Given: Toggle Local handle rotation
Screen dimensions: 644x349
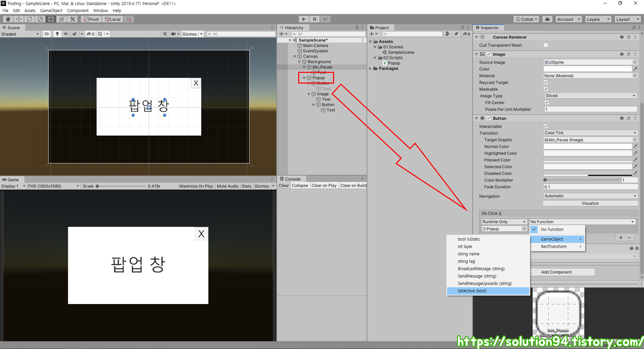Looking at the screenshot, I should point(113,19).
